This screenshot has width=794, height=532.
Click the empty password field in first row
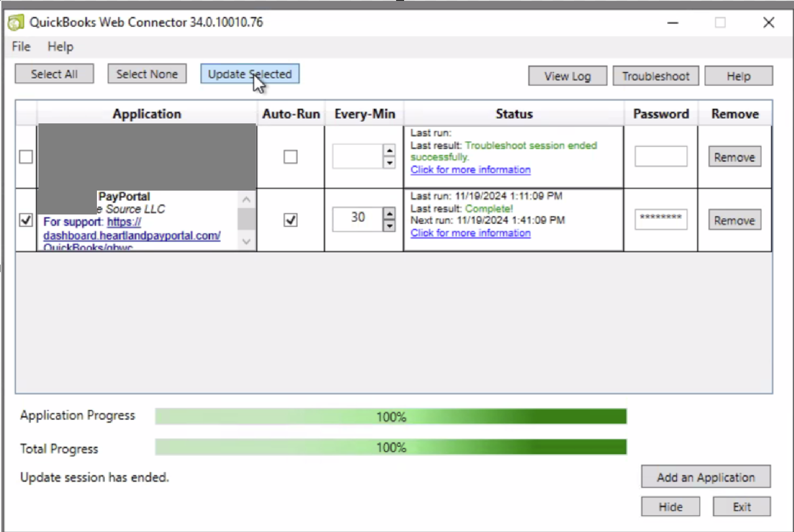pyautogui.click(x=661, y=156)
